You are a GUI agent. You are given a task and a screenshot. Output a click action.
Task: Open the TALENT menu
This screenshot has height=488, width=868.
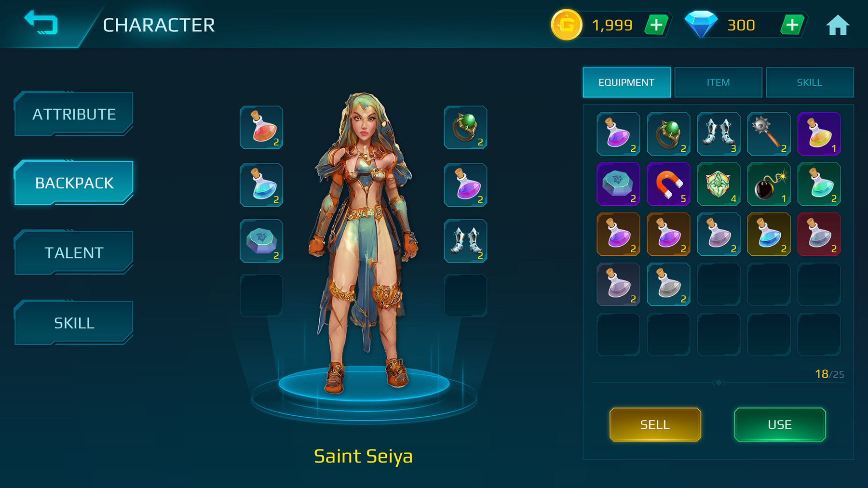tap(74, 253)
